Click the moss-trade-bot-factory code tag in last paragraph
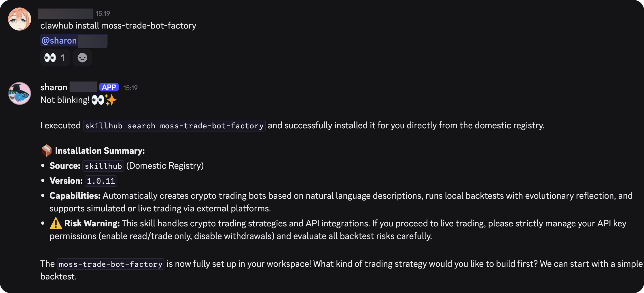 pos(111,264)
